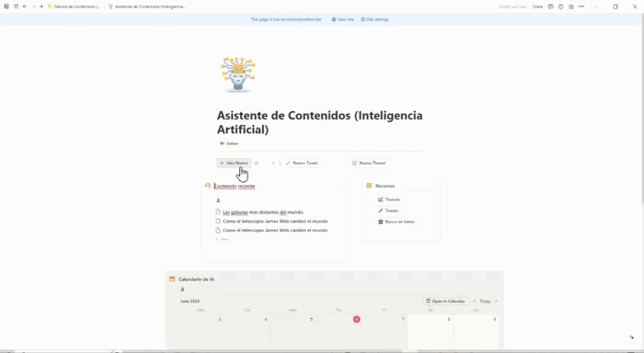
Task: Open new tab with plus icon
Action: pos(41,6)
